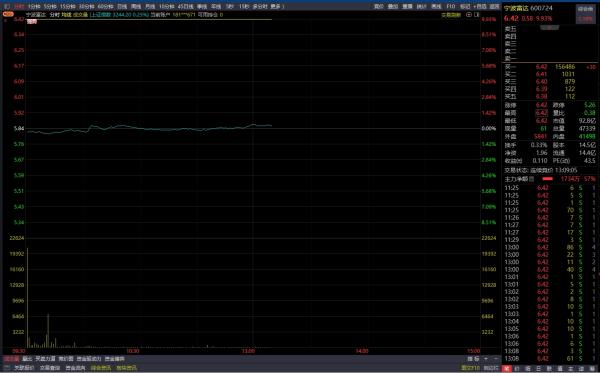The image size is (600, 373).
Task: Click the orange pill badge above the chart
Action: point(8,14)
